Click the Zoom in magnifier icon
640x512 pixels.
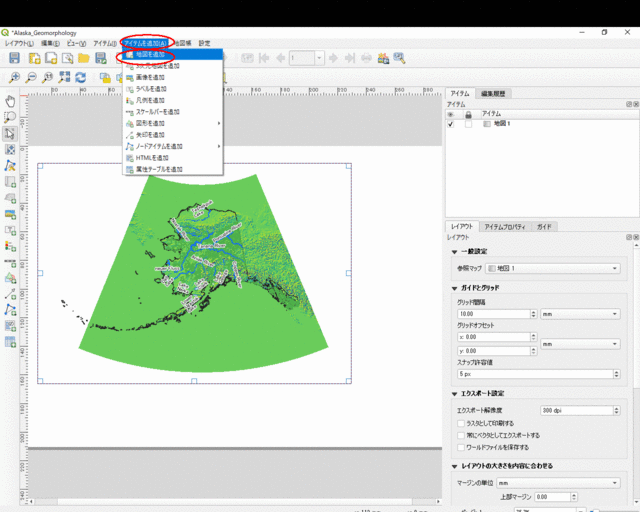[15, 77]
